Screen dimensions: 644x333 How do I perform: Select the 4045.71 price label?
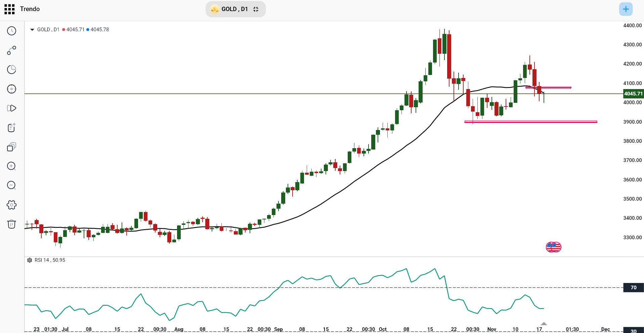633,94
